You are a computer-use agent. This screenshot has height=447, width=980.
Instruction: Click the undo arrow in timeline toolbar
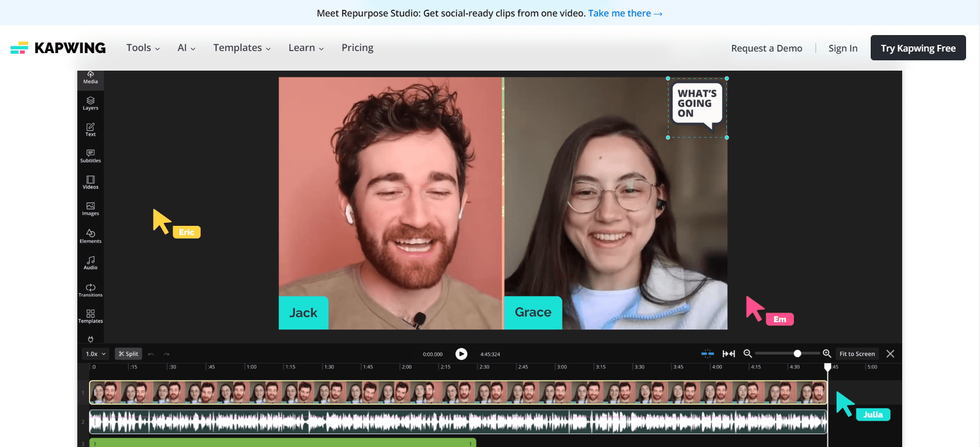pos(151,354)
